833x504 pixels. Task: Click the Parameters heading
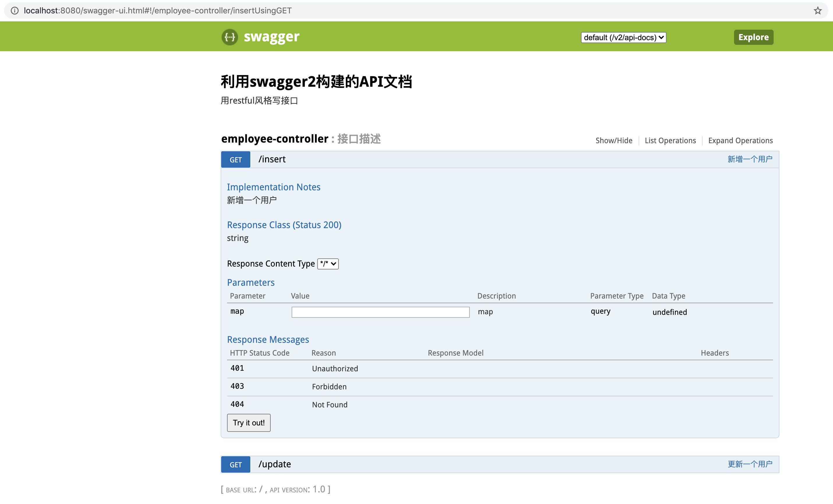click(251, 283)
